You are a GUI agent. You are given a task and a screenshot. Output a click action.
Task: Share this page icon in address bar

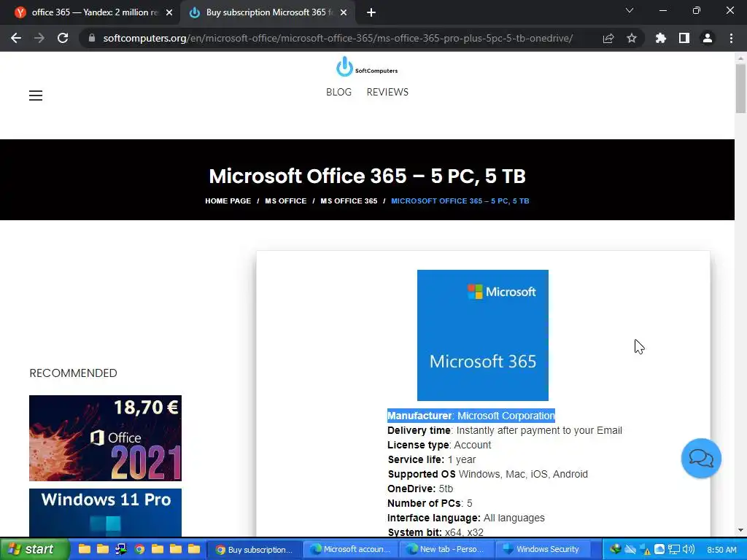pyautogui.click(x=608, y=38)
